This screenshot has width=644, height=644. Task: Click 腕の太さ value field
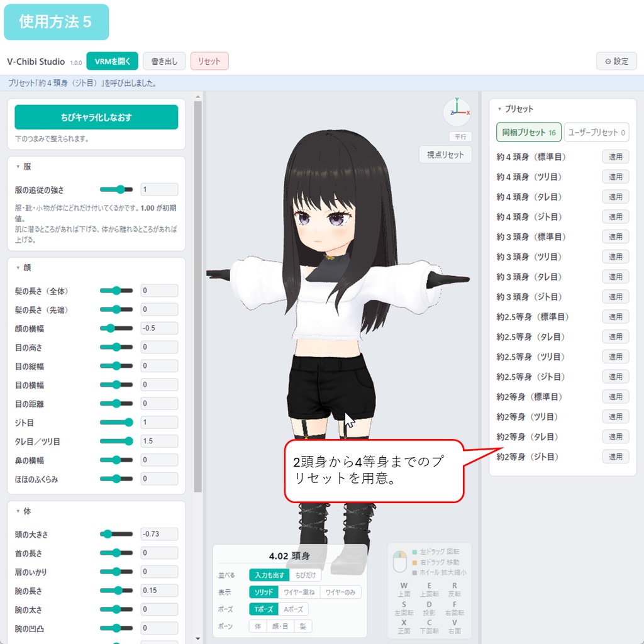(159, 609)
